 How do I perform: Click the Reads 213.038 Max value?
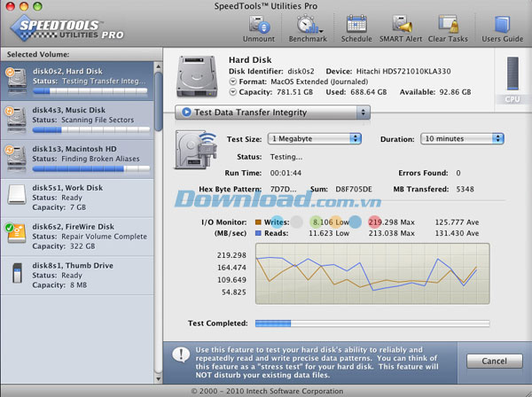click(x=392, y=233)
